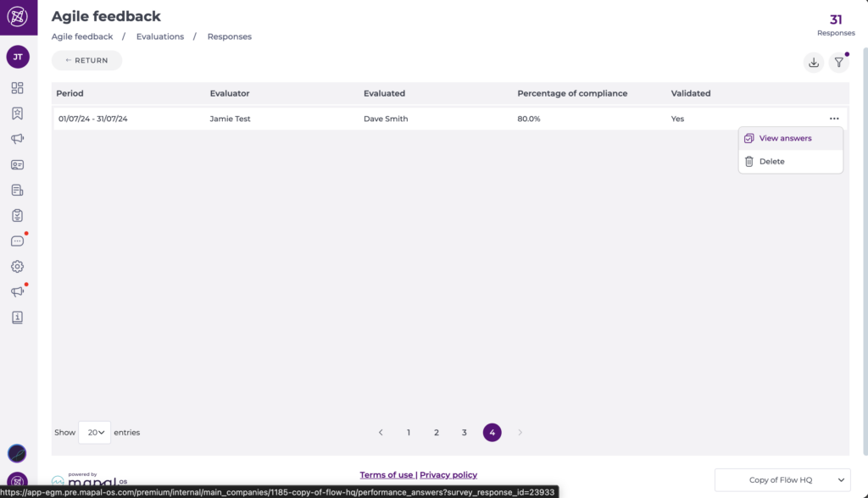Click the top megaphone icon in sidebar
This screenshot has width=868, height=498.
17,139
